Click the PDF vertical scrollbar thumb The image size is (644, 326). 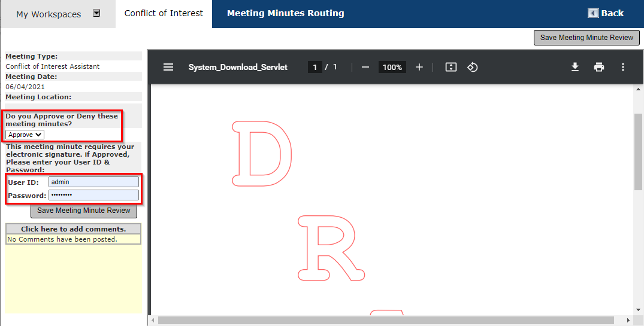(x=638, y=152)
